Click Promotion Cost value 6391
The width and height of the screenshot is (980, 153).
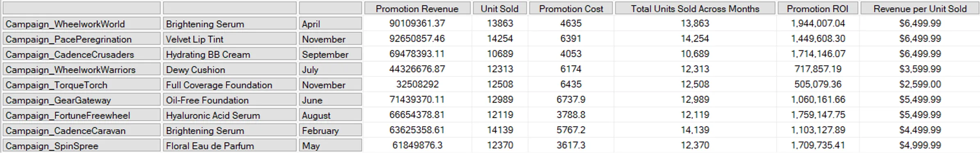pos(571,38)
